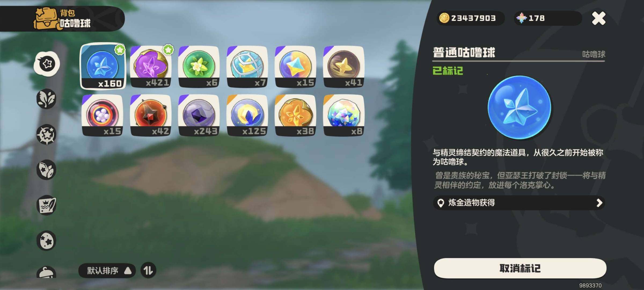Image resolution: width=644 pixels, height=290 pixels.
Task: Open the egg category in sidebar
Action: [46, 241]
